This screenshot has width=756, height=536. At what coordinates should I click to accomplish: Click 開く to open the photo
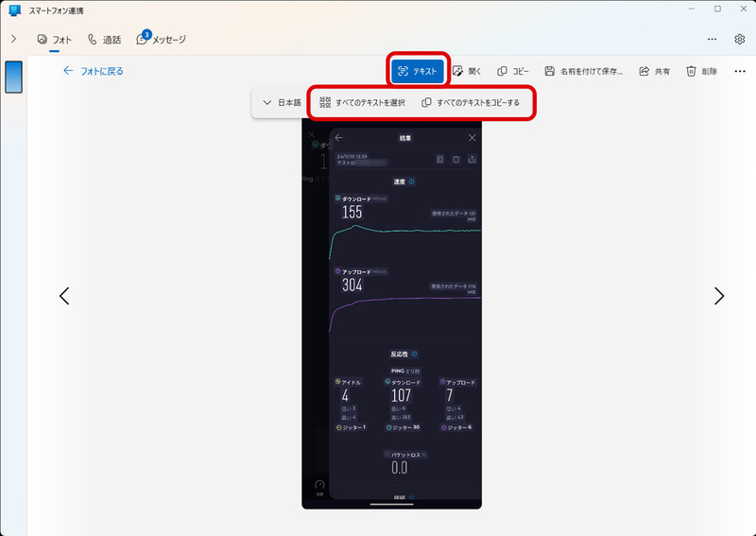click(x=467, y=72)
